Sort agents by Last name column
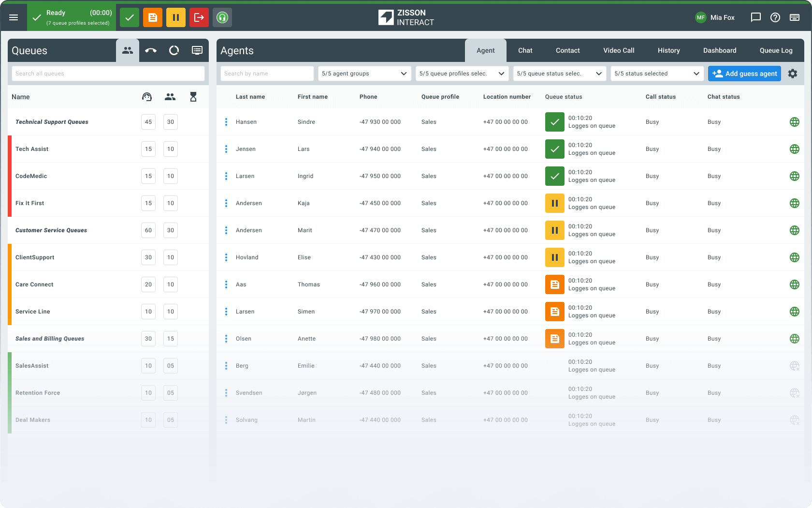 [250, 97]
